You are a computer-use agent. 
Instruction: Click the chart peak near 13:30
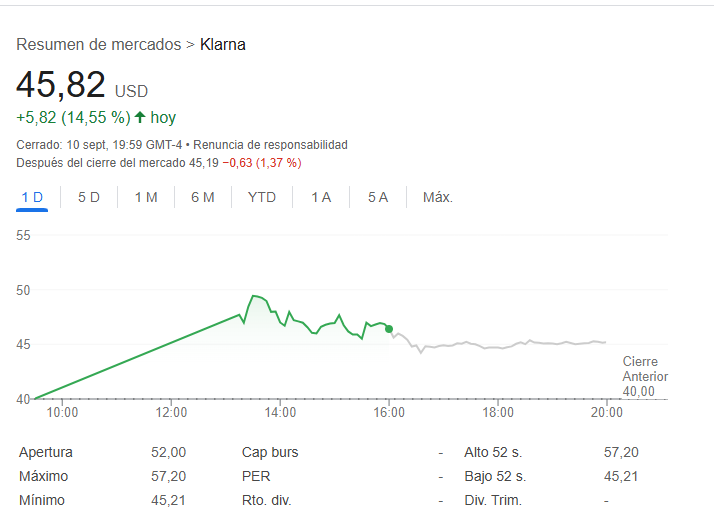click(x=254, y=296)
